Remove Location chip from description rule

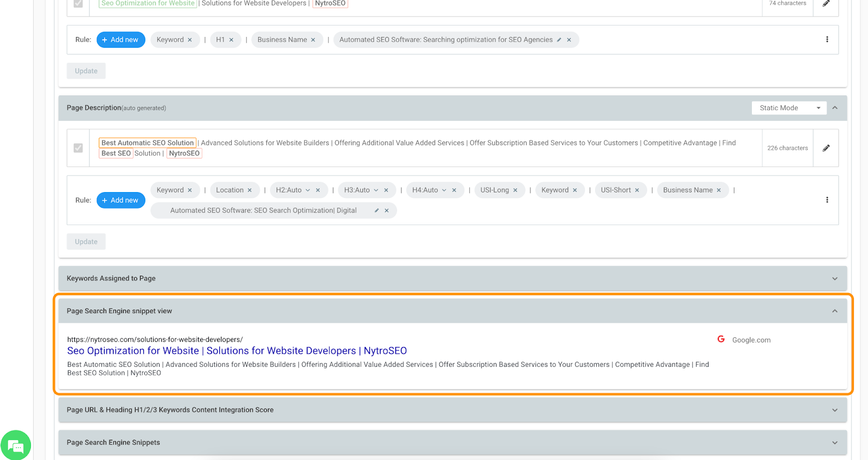(250, 190)
